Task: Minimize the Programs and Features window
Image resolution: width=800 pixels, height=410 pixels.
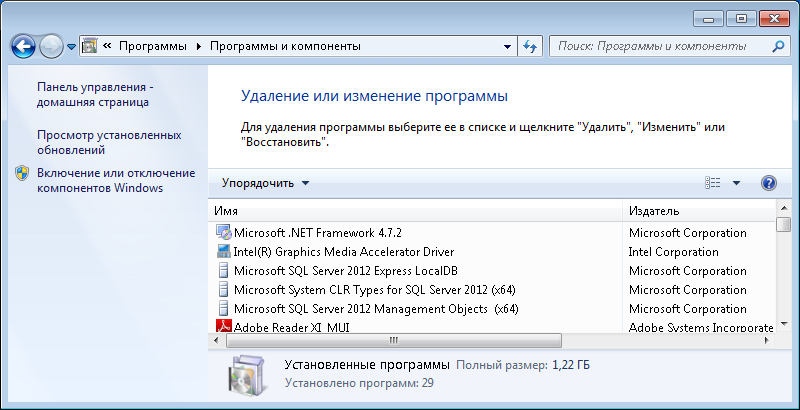Action: 708,19
